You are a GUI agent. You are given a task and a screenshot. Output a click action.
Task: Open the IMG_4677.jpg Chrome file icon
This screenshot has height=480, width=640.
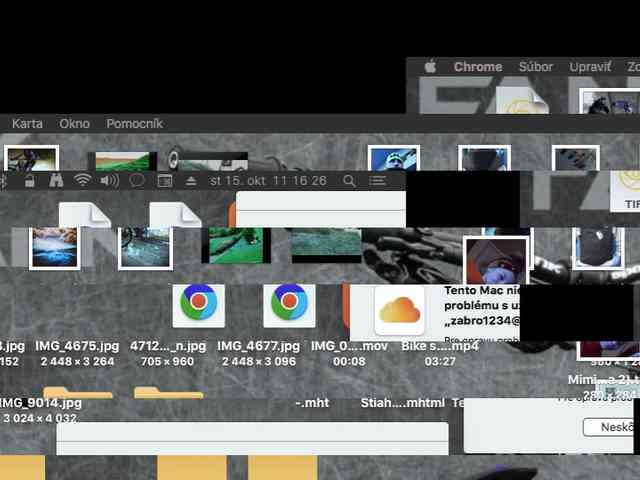pos(289,304)
